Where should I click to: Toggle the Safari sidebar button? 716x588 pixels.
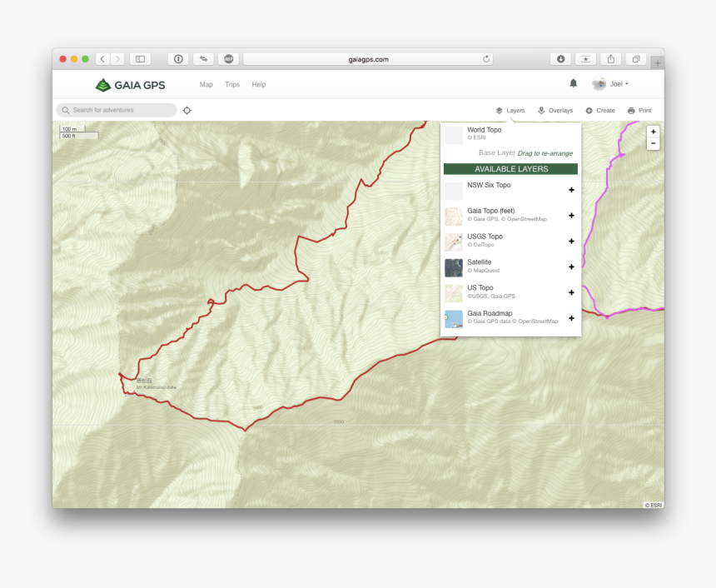[x=140, y=59]
